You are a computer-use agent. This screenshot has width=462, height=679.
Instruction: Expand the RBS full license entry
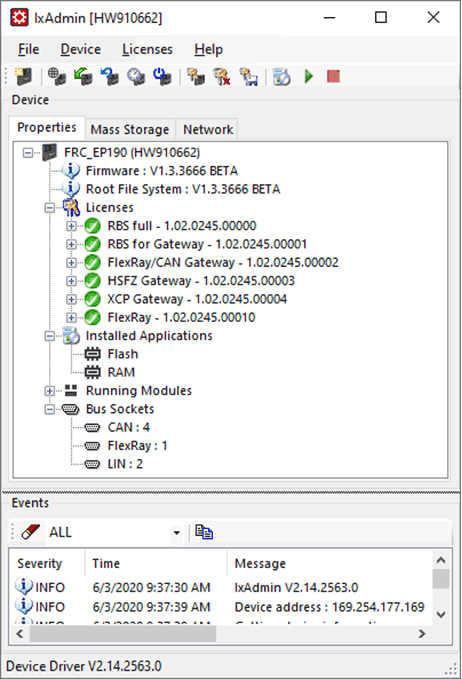[x=71, y=226]
